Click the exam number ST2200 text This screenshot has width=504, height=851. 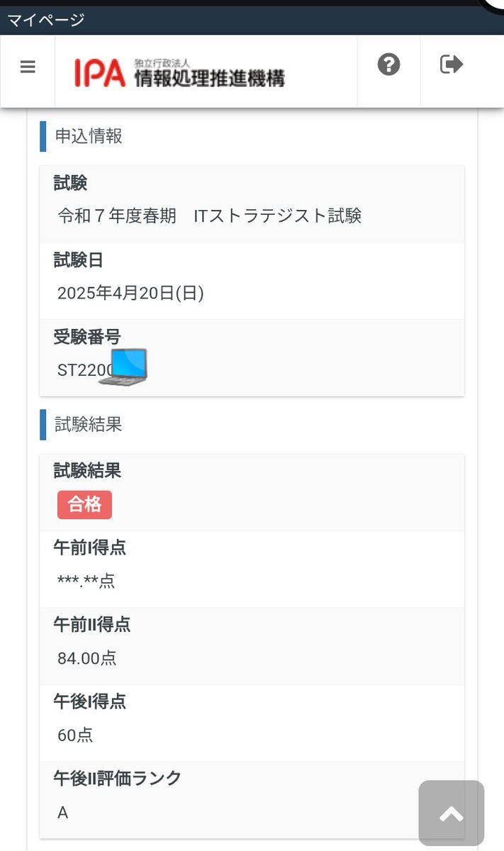(x=84, y=369)
